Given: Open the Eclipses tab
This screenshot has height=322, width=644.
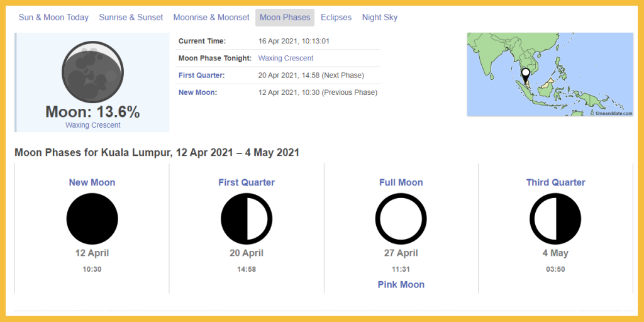Looking at the screenshot, I should coord(336,18).
